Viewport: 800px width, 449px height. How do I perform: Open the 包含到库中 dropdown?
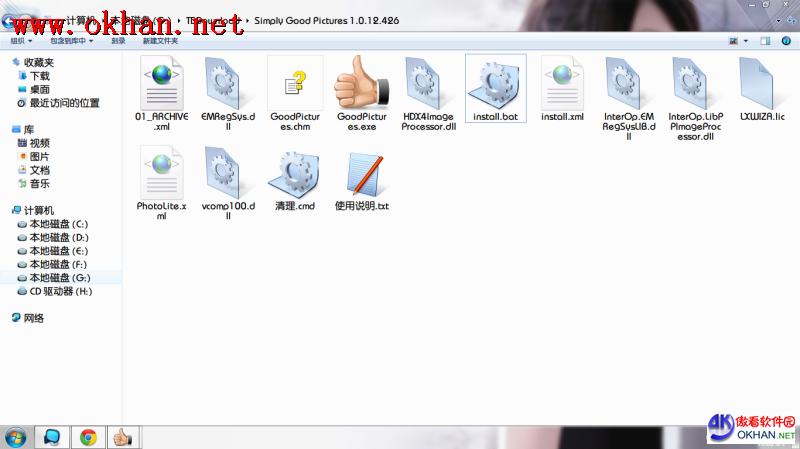pos(71,41)
